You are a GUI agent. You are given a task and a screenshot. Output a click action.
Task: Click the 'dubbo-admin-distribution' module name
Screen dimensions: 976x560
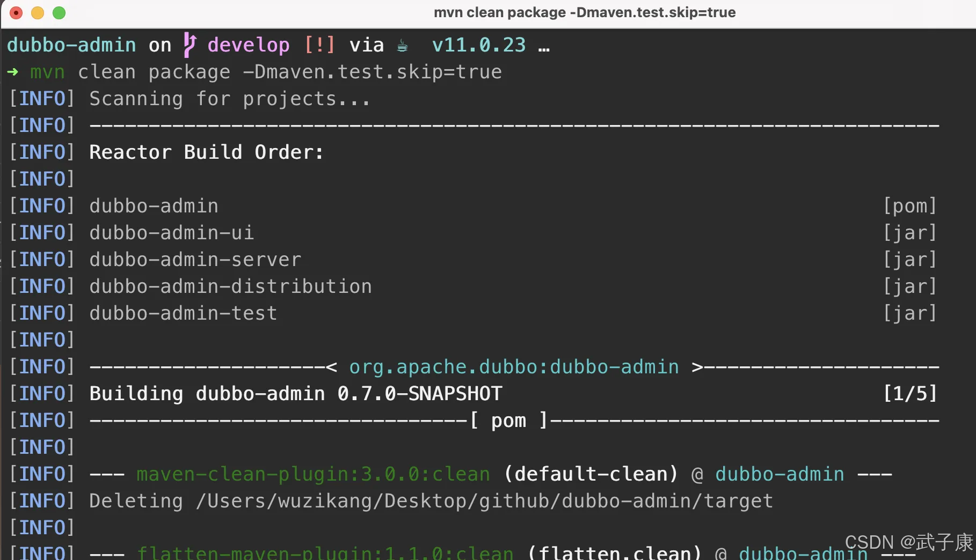[231, 286]
